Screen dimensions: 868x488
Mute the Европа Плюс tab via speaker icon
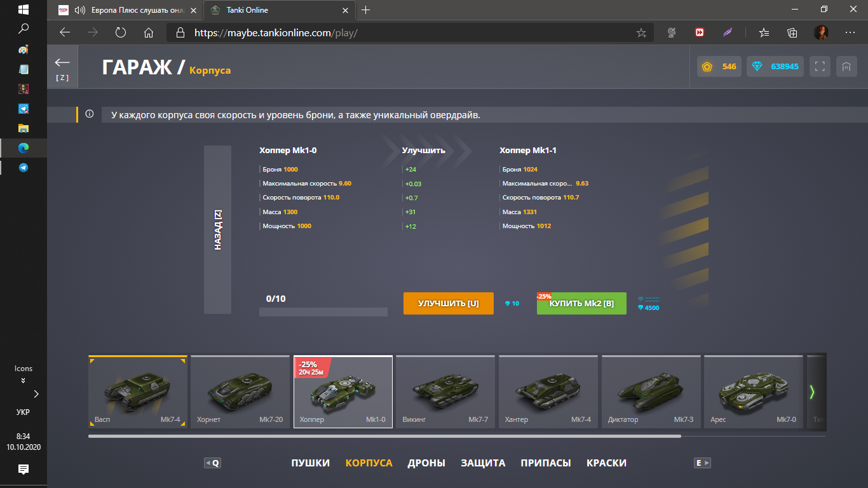(80, 10)
